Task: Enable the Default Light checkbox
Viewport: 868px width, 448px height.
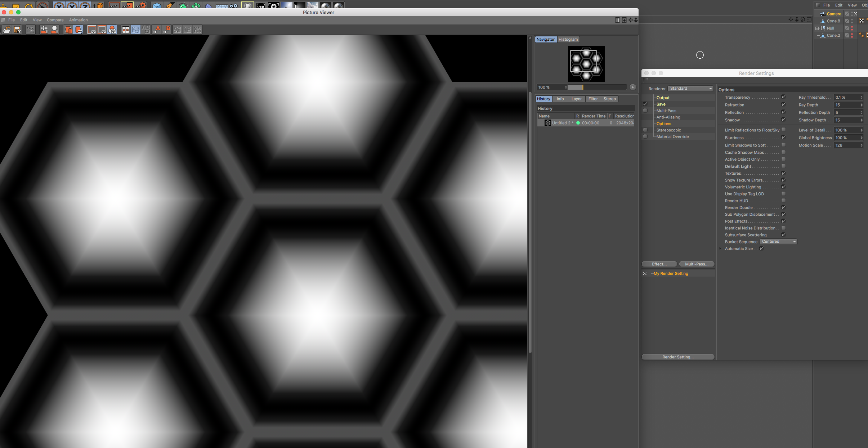Action: pos(783,166)
